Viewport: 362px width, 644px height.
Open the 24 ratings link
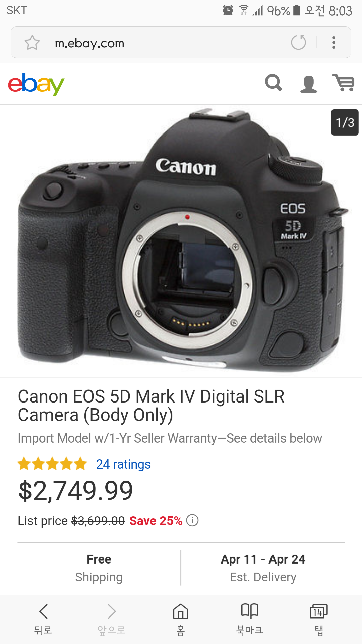pyautogui.click(x=123, y=464)
